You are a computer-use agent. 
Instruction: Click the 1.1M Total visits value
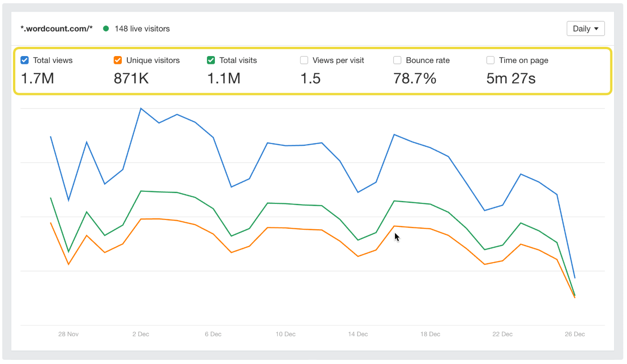224,78
